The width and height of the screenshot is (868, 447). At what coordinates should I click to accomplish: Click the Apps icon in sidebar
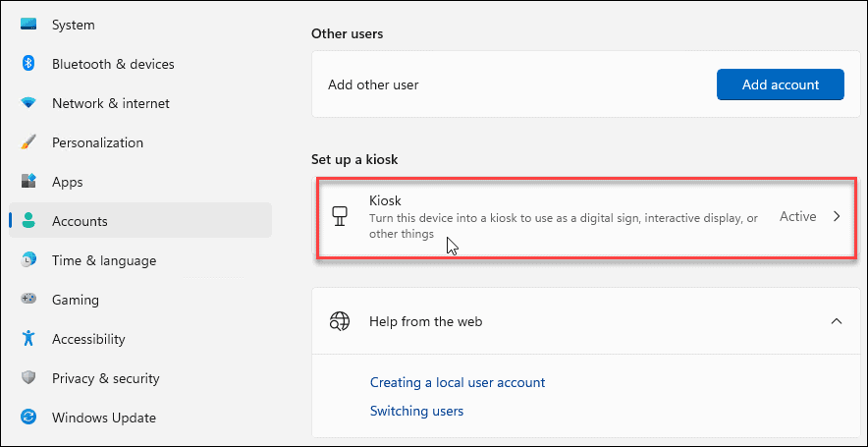coord(28,181)
